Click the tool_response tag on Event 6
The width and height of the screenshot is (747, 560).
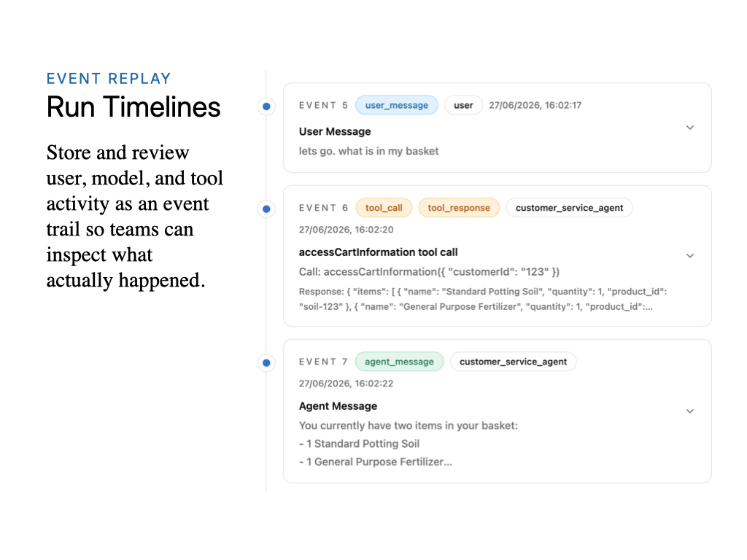459,208
